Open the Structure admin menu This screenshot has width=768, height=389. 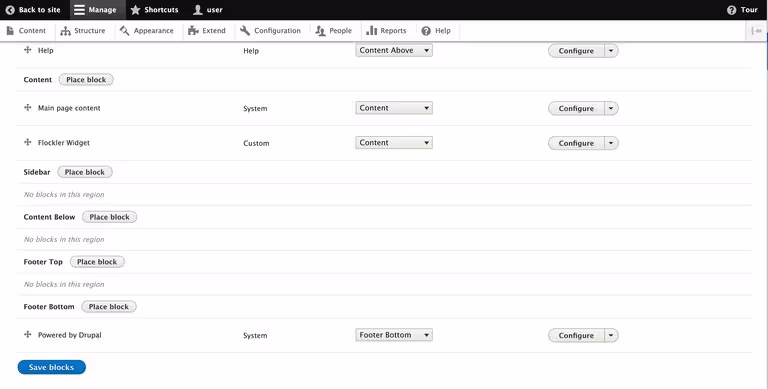tap(83, 31)
